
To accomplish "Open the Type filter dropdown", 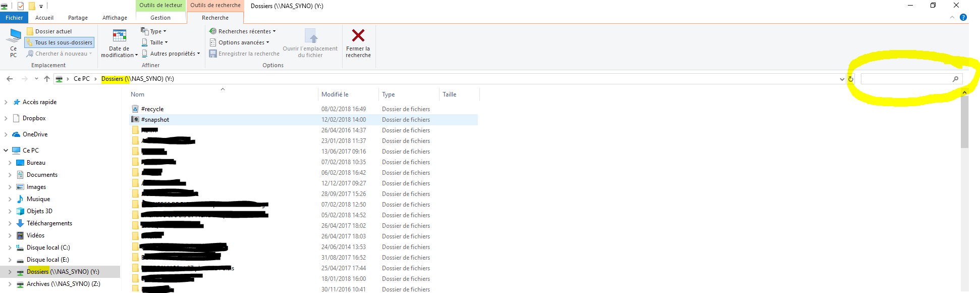I will click(153, 31).
